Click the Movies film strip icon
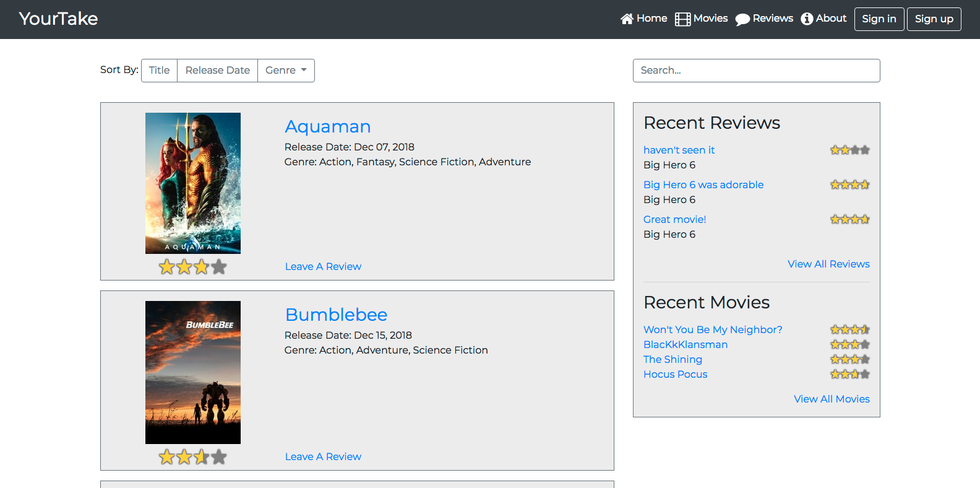Image resolution: width=980 pixels, height=488 pixels. tap(682, 19)
